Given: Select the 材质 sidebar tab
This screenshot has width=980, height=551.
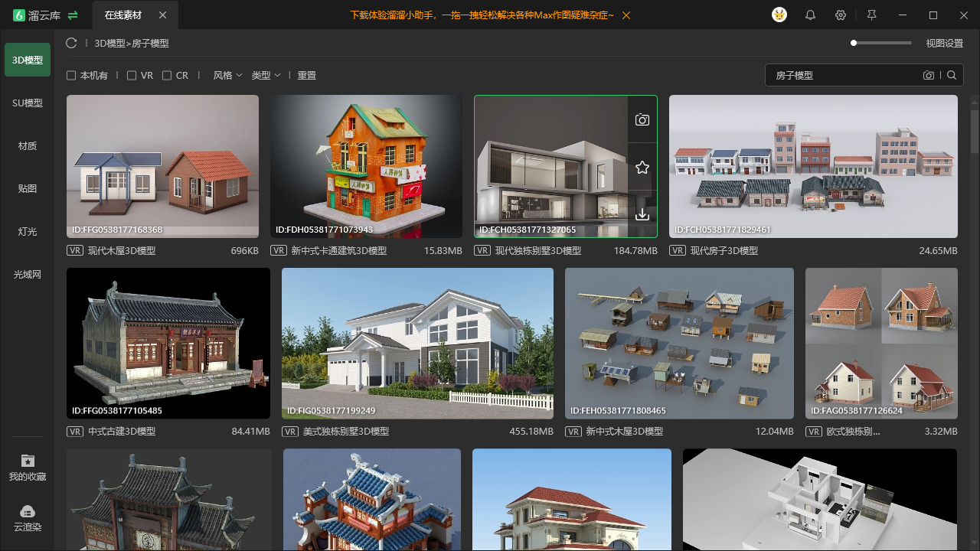Looking at the screenshot, I should tap(28, 145).
